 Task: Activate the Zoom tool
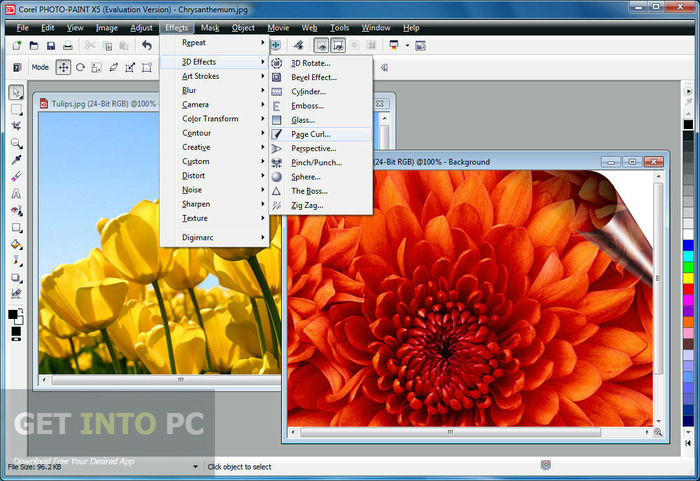16,143
